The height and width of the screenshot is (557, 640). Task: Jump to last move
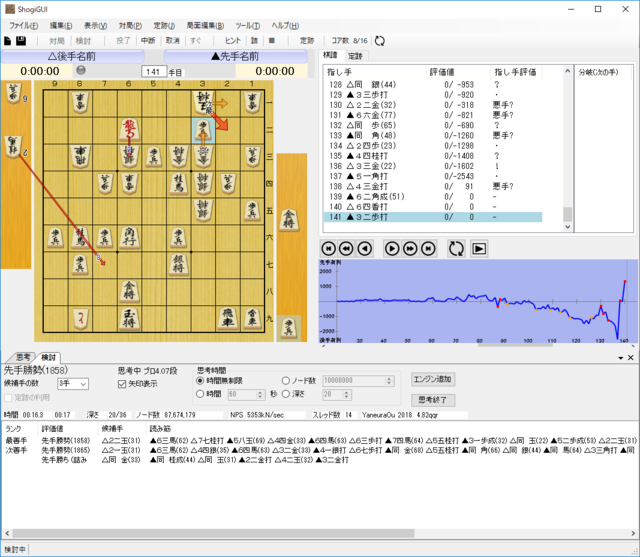pyautogui.click(x=428, y=249)
